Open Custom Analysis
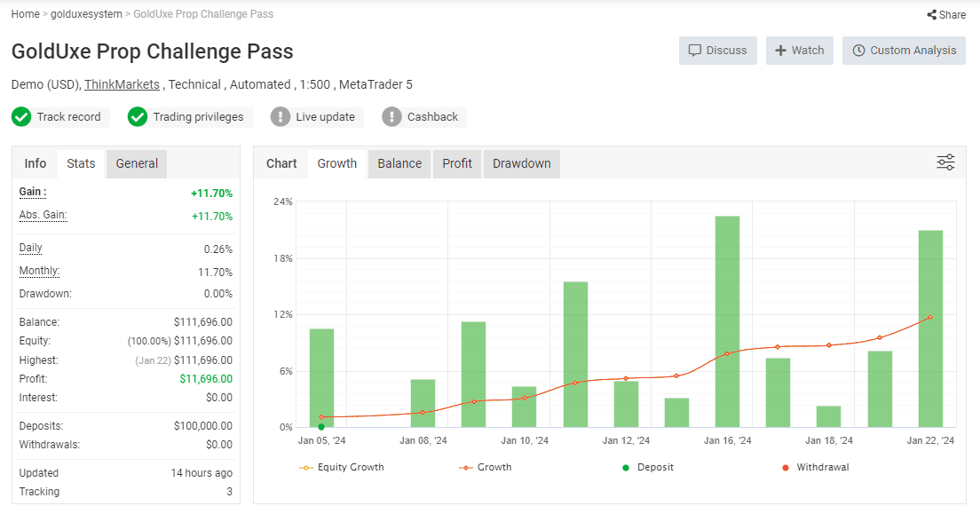980x514 pixels. tap(904, 51)
